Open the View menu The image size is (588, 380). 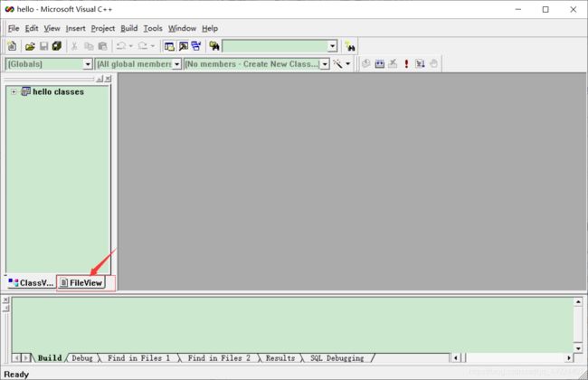[52, 29]
